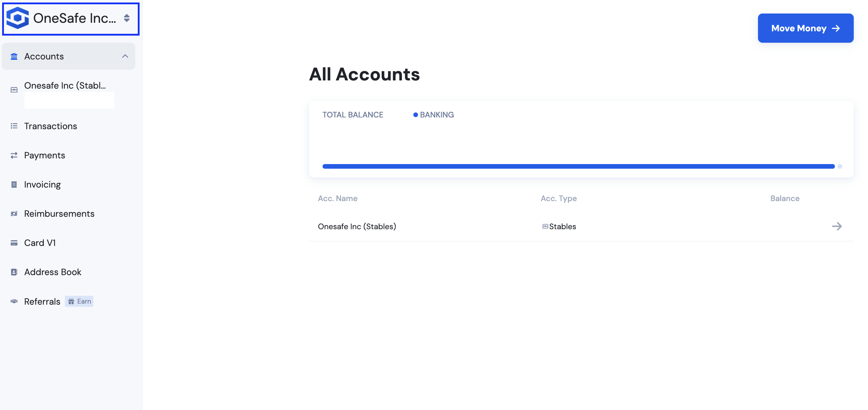
Task: Open Reimbursements
Action: (x=59, y=214)
